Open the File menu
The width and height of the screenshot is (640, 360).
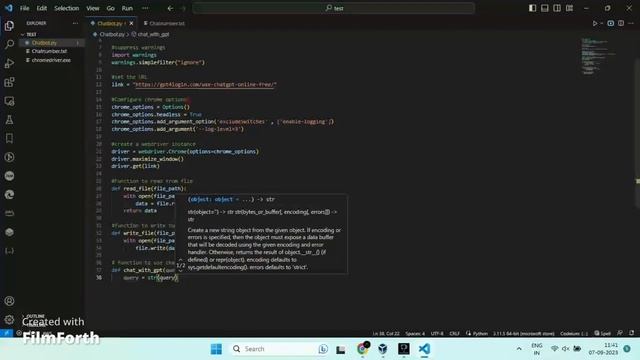click(24, 8)
